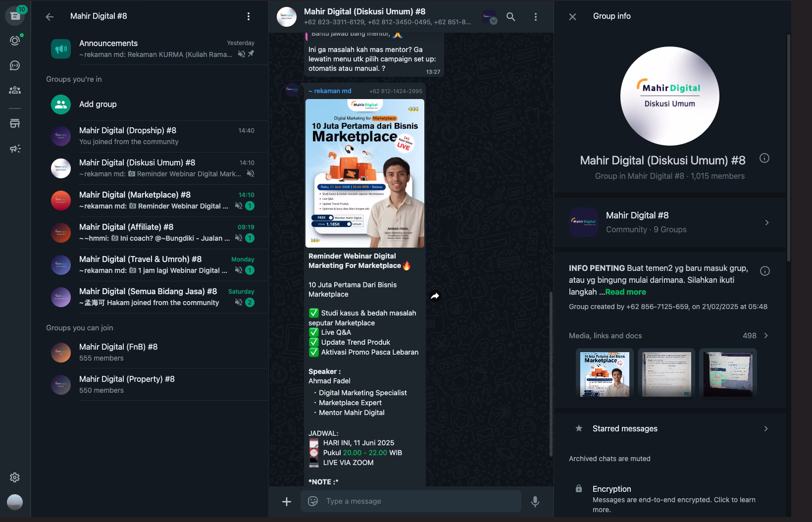
Task: Click mute icon on Travel & Umroh row
Action: tap(238, 270)
